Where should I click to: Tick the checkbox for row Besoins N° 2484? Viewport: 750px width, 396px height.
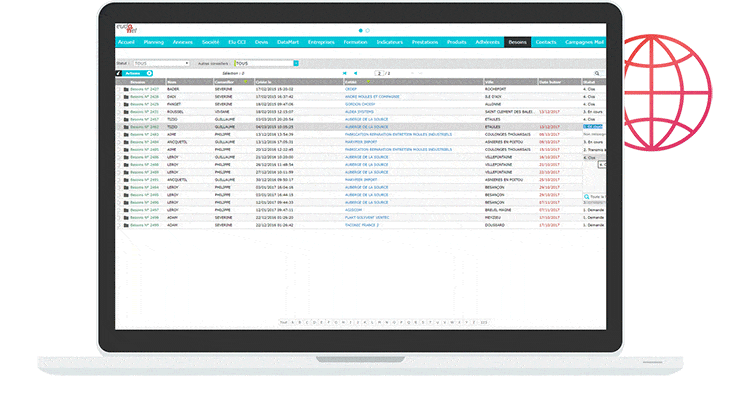120,142
